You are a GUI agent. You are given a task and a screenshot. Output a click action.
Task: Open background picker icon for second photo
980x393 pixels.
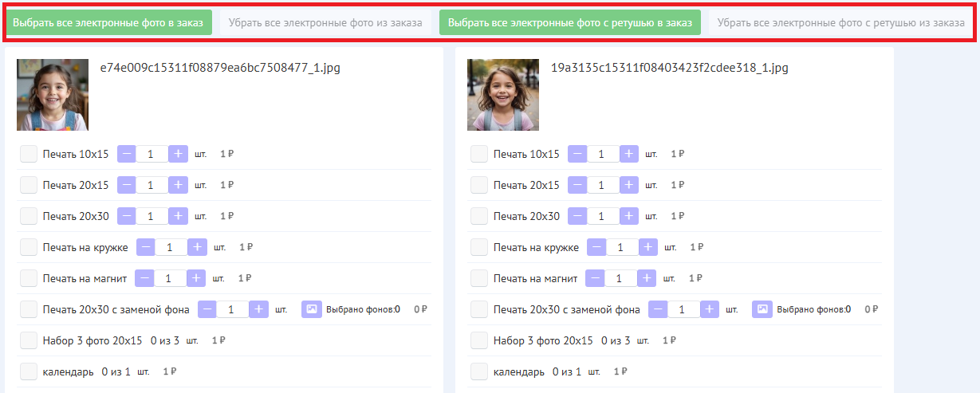[762, 309]
